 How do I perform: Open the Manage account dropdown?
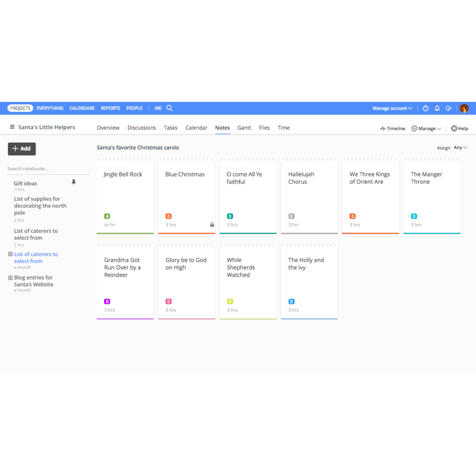click(x=392, y=108)
